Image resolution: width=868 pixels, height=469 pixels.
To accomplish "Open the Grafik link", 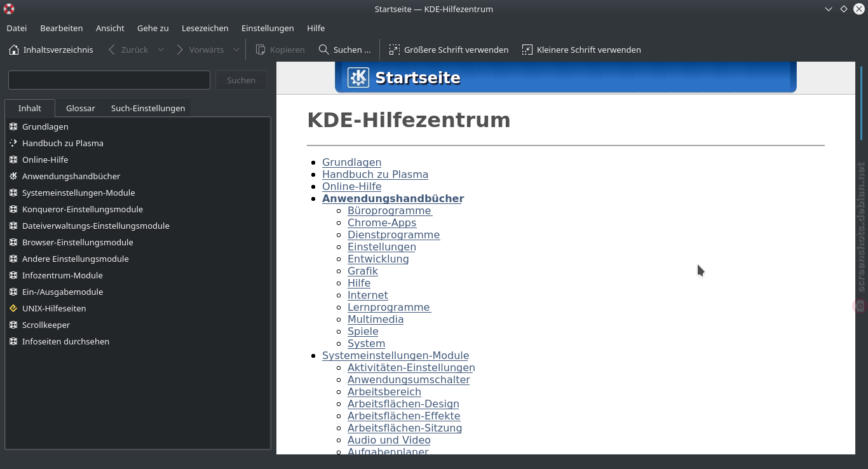I will pyautogui.click(x=363, y=271).
